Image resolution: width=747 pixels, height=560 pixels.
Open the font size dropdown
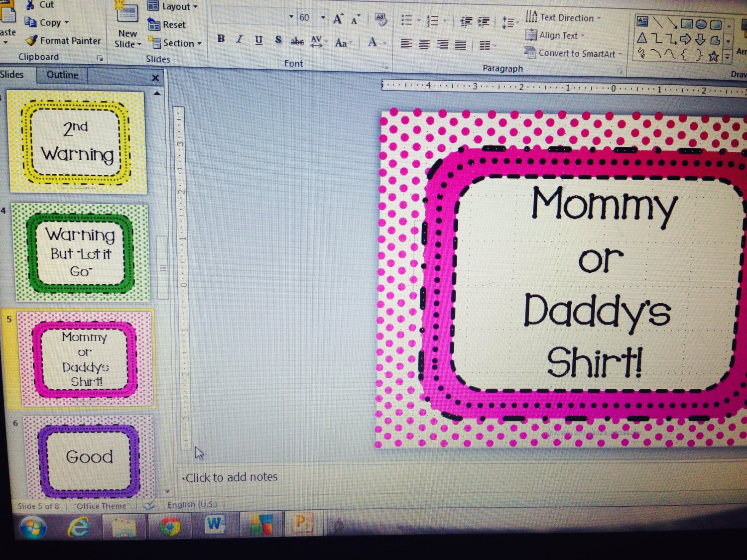pyautogui.click(x=322, y=17)
